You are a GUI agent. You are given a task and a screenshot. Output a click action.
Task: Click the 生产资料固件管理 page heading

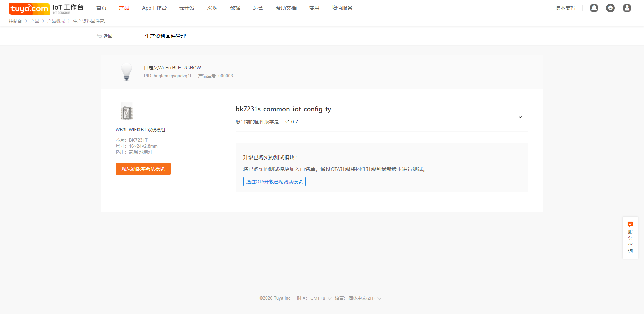point(165,36)
